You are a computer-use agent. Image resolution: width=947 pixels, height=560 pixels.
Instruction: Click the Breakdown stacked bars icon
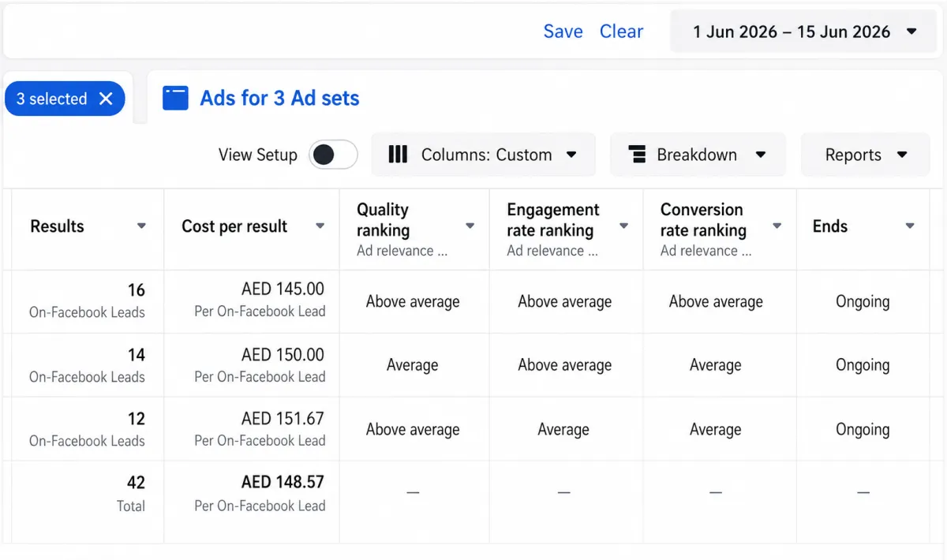pyautogui.click(x=637, y=155)
